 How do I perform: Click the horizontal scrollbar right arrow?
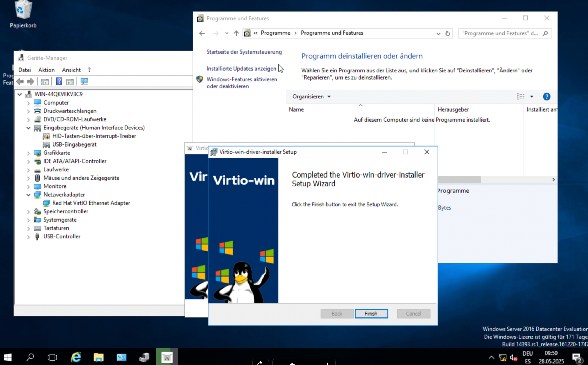(553, 180)
